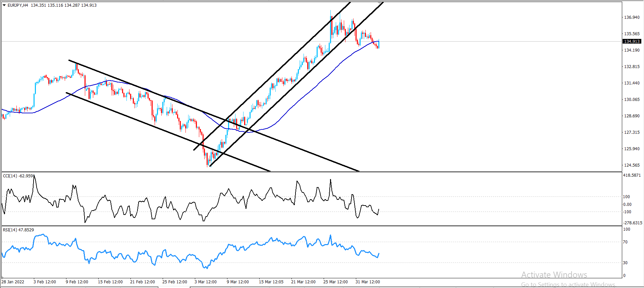Screen dimensions: 644x288
Task: Click the 100 level on the RSI scale
Action: [627, 229]
